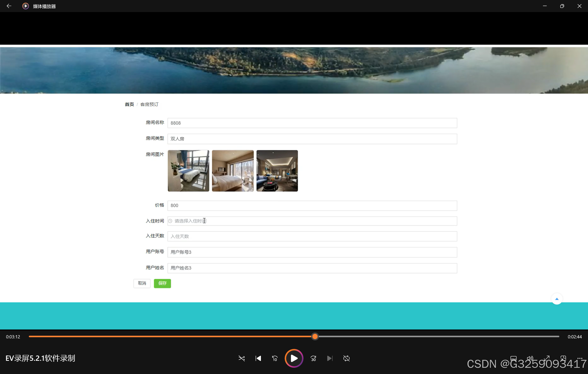Open the more options menu
This screenshot has width=588, height=374.
pos(580,358)
